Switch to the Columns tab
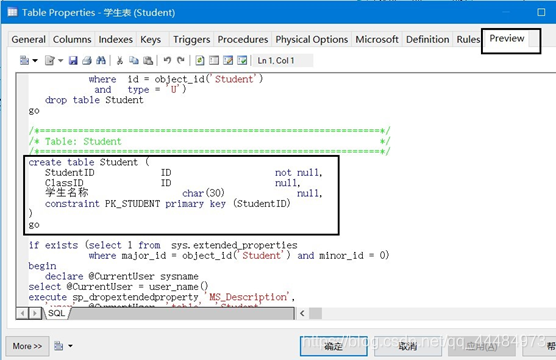The height and width of the screenshot is (360, 556). [x=72, y=39]
